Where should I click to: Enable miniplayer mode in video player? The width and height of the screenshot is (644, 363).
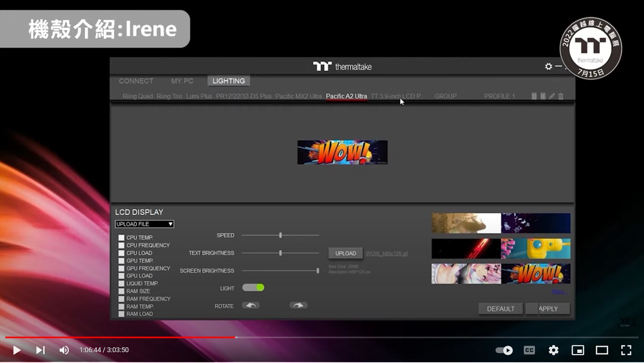coord(578,350)
